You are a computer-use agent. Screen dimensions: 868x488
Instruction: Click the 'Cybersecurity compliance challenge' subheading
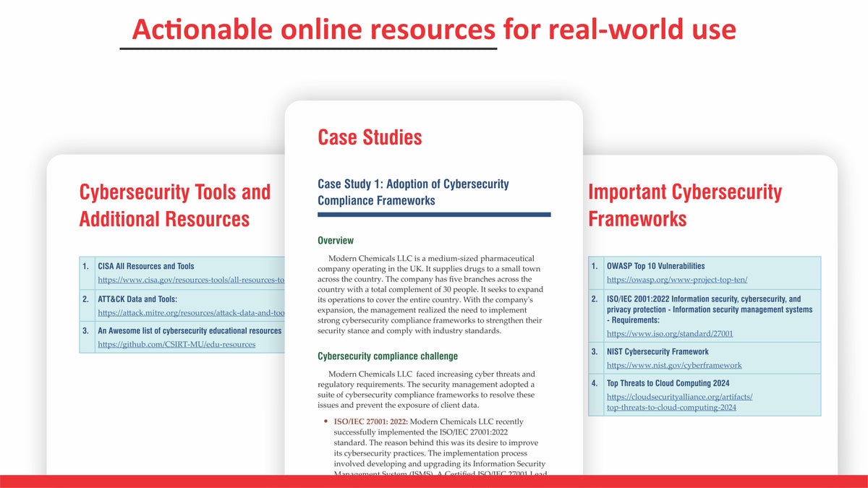388,356
